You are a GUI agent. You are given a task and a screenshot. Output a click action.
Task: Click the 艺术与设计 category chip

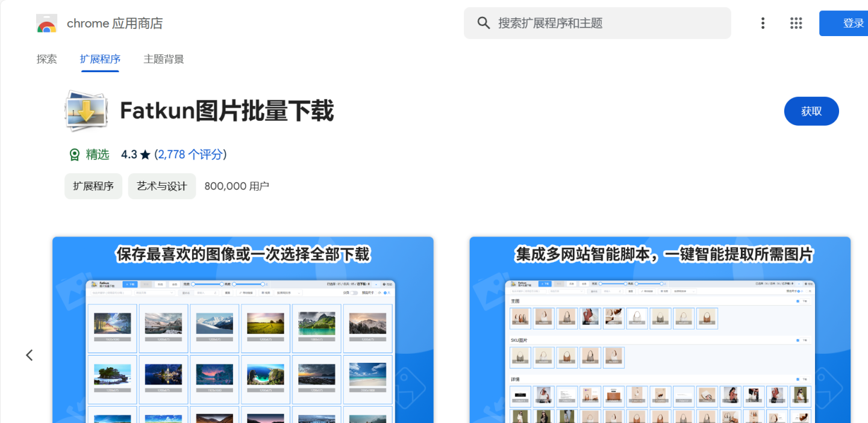pyautogui.click(x=161, y=186)
